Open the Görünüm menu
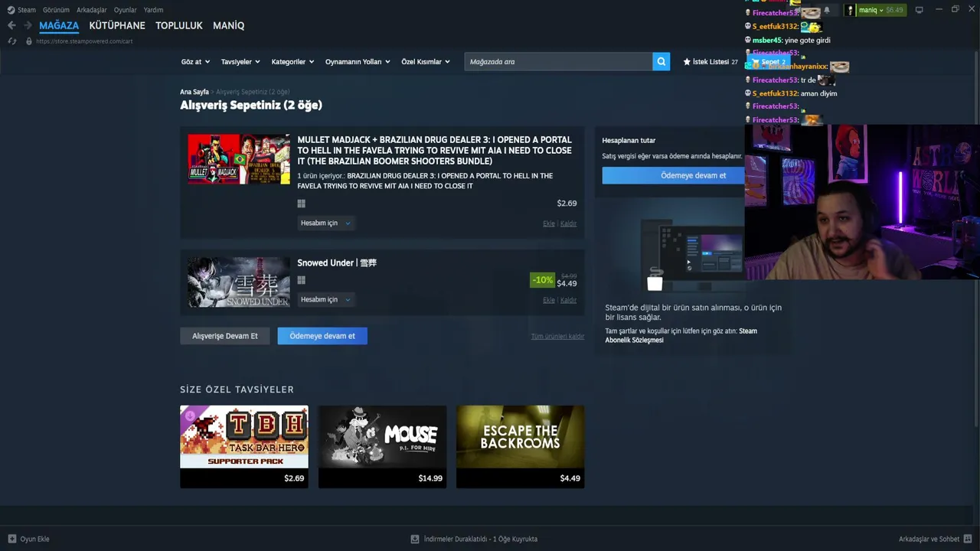 [56, 10]
